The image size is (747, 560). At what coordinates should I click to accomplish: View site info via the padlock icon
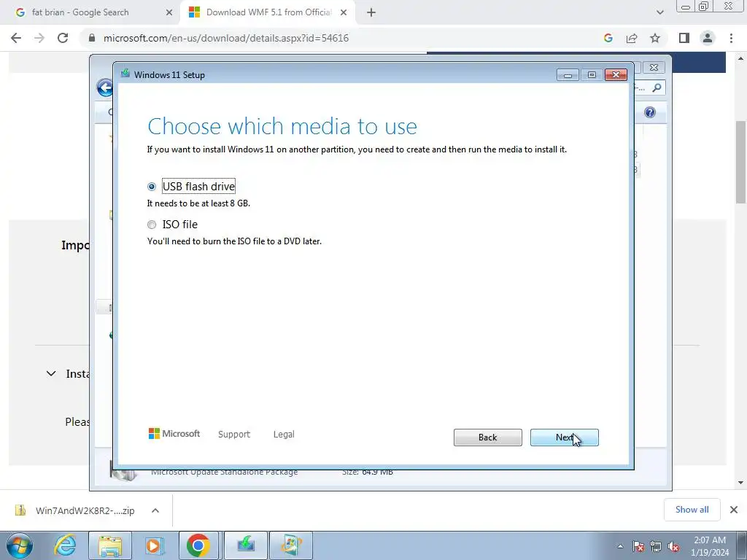click(x=92, y=38)
